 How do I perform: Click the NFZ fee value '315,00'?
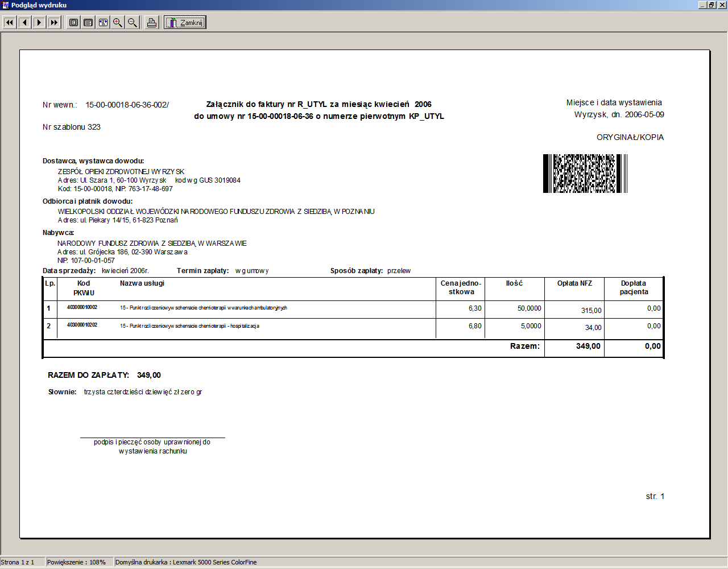tap(591, 310)
